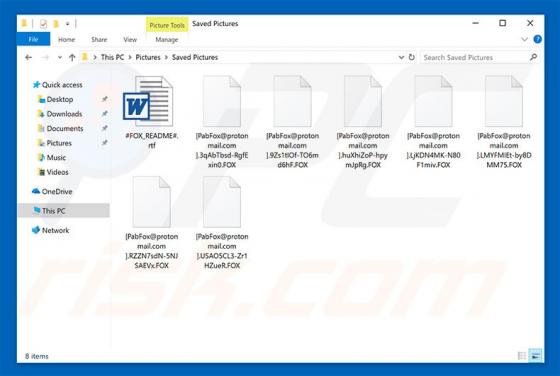Open the recent locations dropdown arrow
The image size is (560, 376).
tap(60, 57)
